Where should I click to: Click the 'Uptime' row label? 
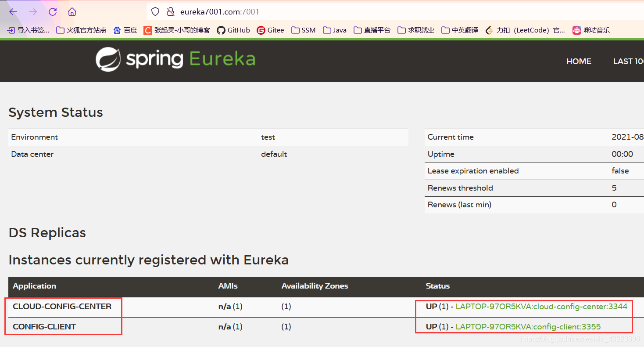pos(441,154)
